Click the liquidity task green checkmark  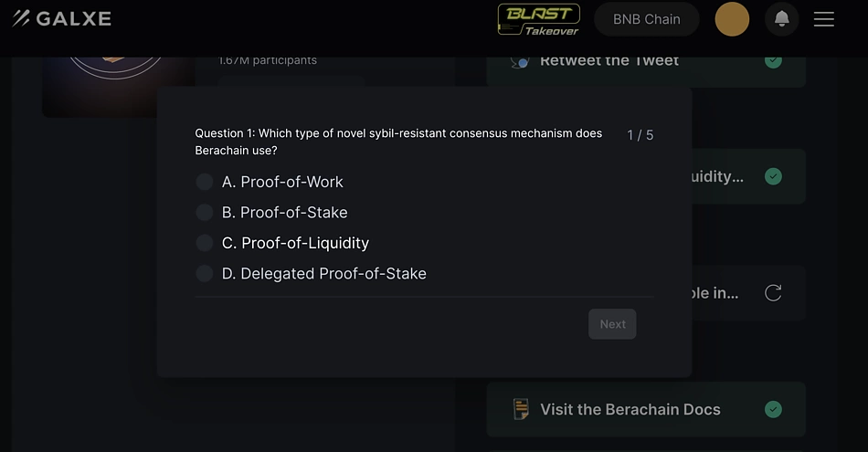(x=773, y=176)
